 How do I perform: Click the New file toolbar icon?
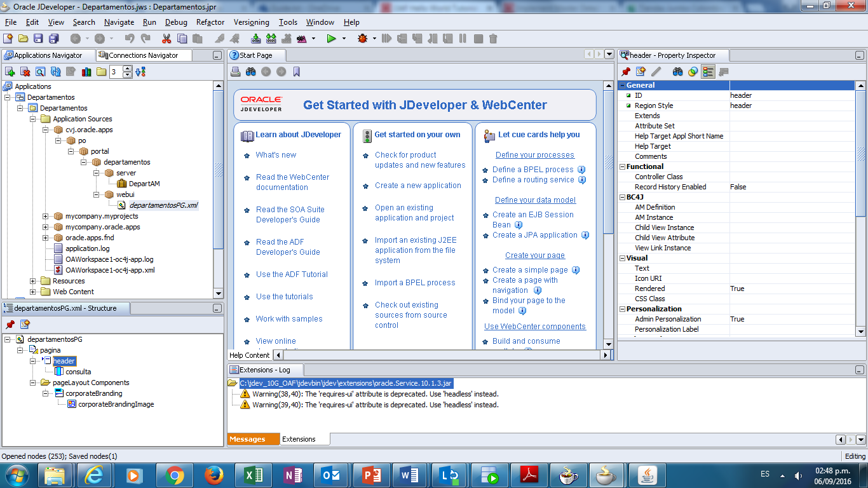tap(8, 39)
